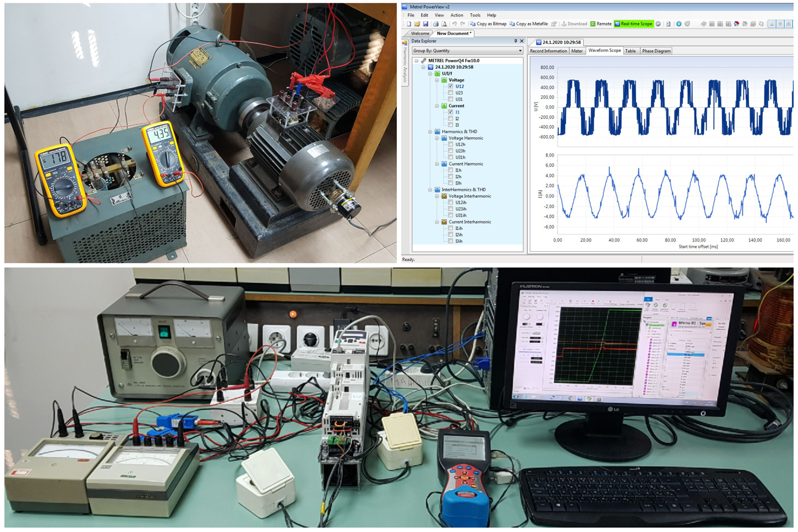Click the Ready status bar text

coord(409,260)
